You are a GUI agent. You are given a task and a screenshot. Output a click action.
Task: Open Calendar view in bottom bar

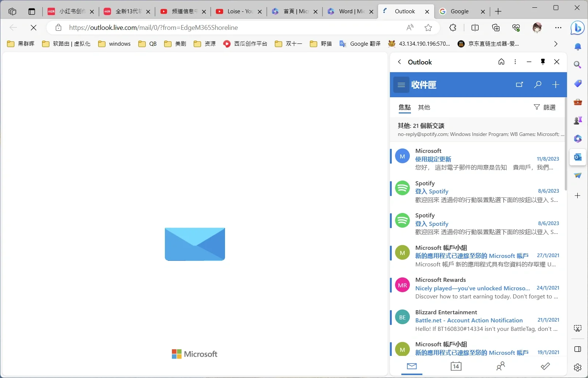456,366
